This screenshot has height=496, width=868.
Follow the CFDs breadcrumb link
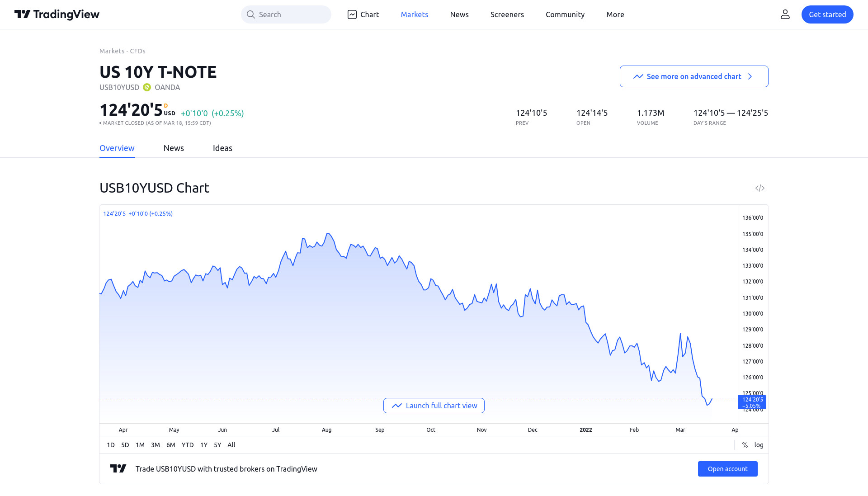138,51
